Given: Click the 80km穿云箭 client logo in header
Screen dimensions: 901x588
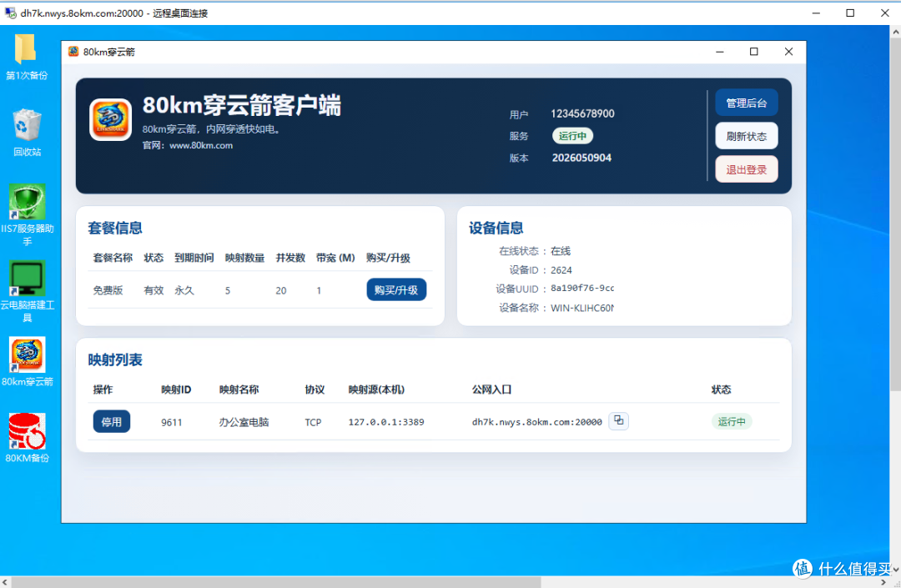Looking at the screenshot, I should pyautogui.click(x=110, y=119).
